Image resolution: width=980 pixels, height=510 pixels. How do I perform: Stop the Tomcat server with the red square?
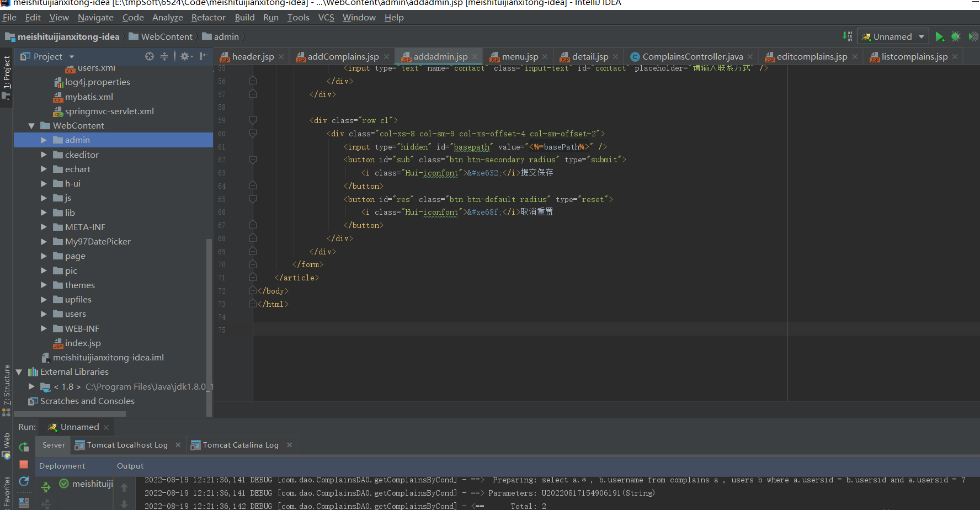pyautogui.click(x=23, y=464)
